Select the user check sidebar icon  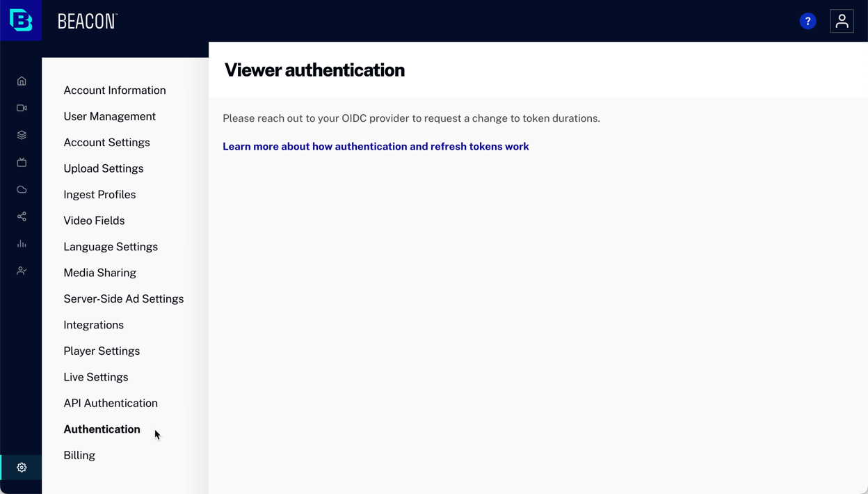pos(22,271)
